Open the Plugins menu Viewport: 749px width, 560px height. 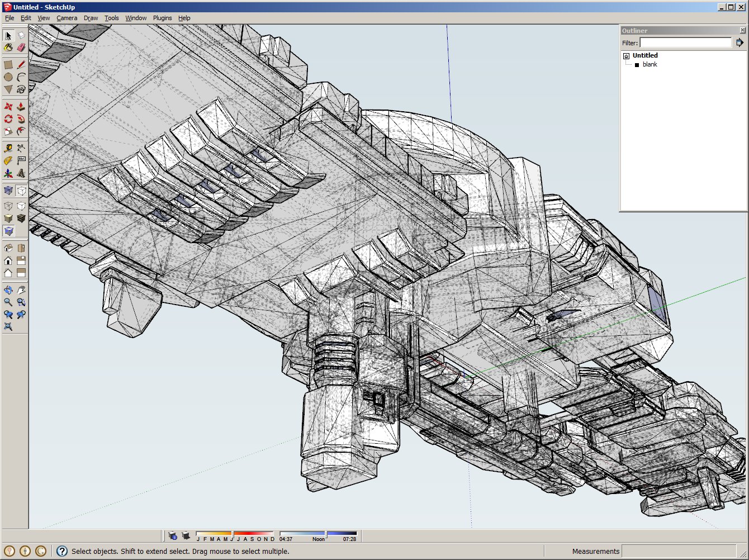(x=162, y=18)
